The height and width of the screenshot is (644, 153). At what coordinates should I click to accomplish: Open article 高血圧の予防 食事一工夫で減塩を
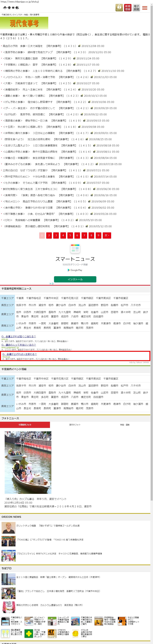[x=23, y=46]
